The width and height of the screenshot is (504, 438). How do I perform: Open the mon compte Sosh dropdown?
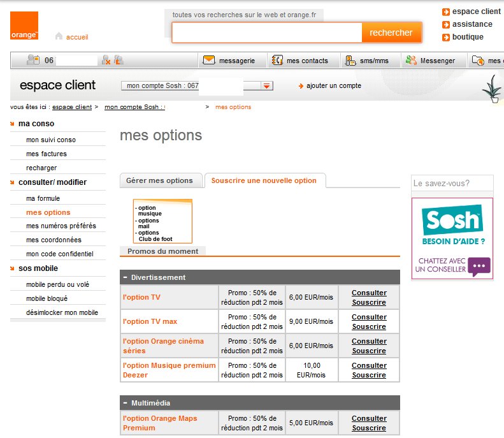[267, 86]
